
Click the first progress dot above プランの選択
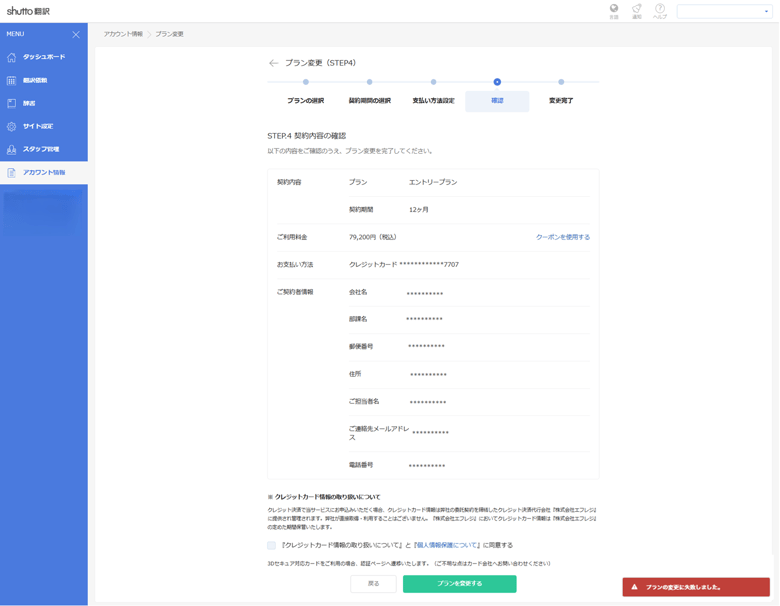306,82
